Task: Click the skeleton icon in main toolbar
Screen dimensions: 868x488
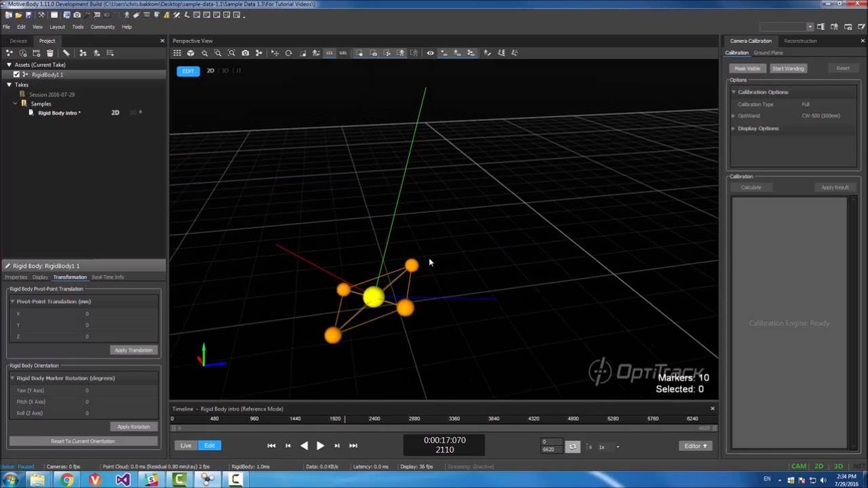Action: click(127, 15)
